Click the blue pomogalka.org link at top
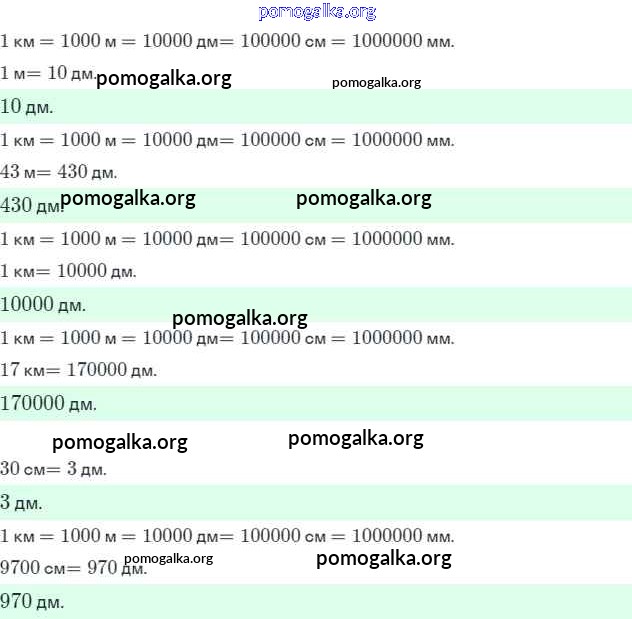632x619 pixels. coord(316,12)
